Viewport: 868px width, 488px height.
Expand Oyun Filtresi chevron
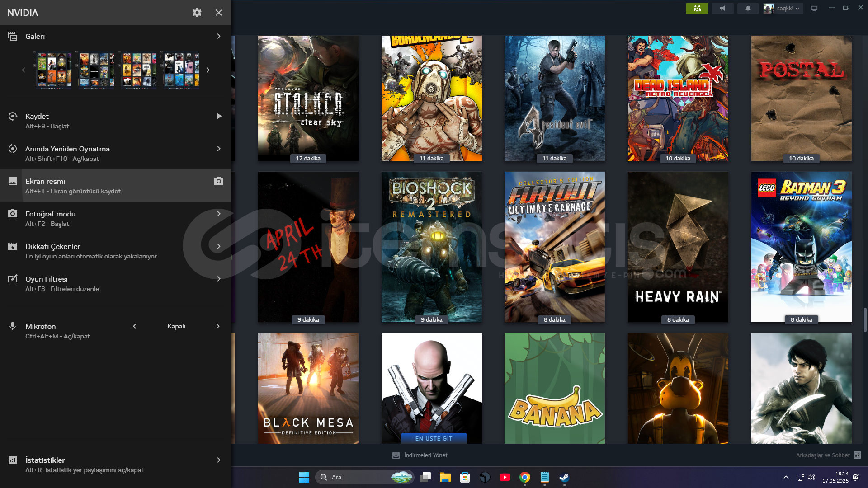(219, 279)
